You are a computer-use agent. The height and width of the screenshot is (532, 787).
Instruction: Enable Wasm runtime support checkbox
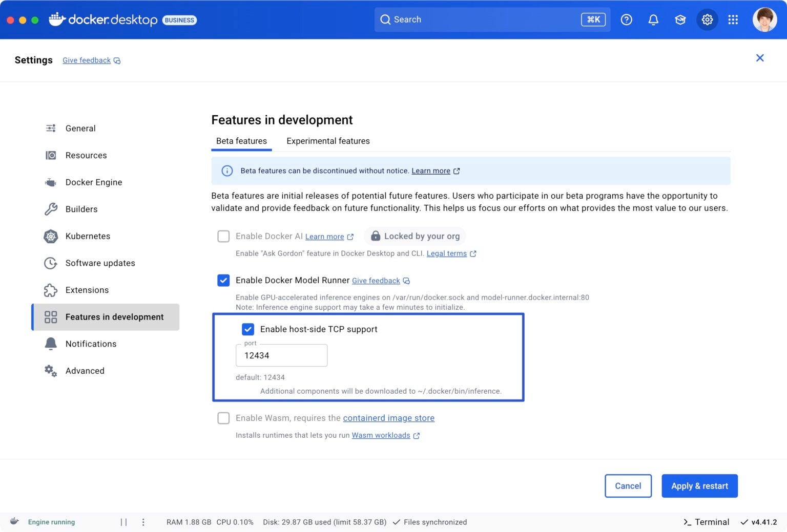click(223, 418)
